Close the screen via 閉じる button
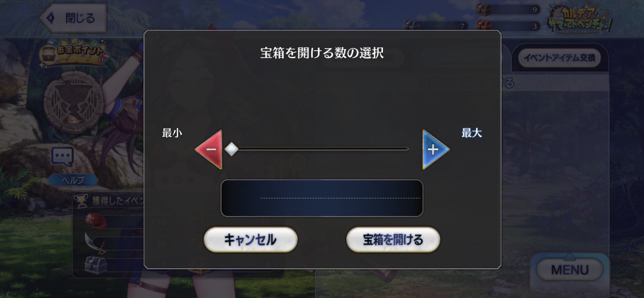The width and height of the screenshot is (644, 298). pos(73,18)
